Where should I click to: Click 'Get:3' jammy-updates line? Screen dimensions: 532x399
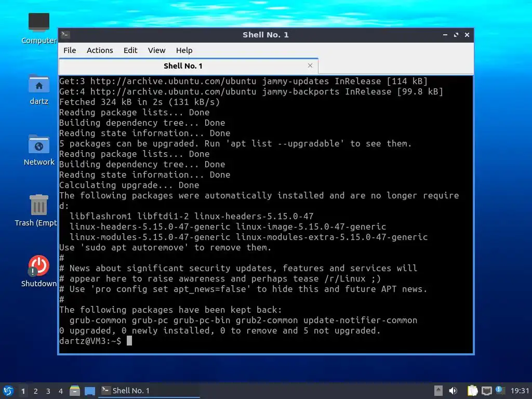(243, 82)
